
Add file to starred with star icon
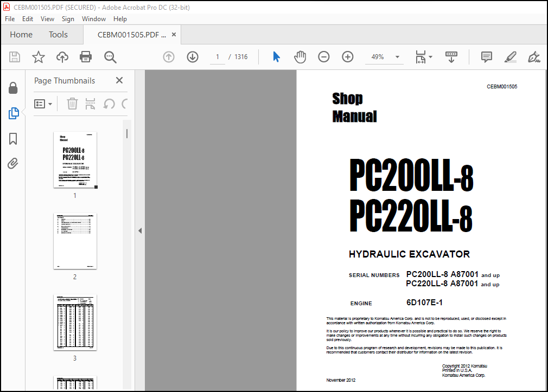click(39, 57)
